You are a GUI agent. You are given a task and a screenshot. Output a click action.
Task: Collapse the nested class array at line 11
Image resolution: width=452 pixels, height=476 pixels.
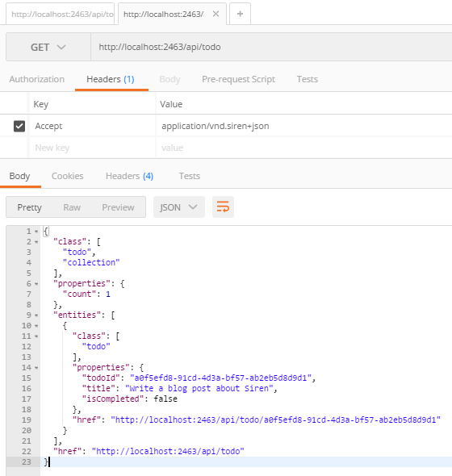[36, 336]
